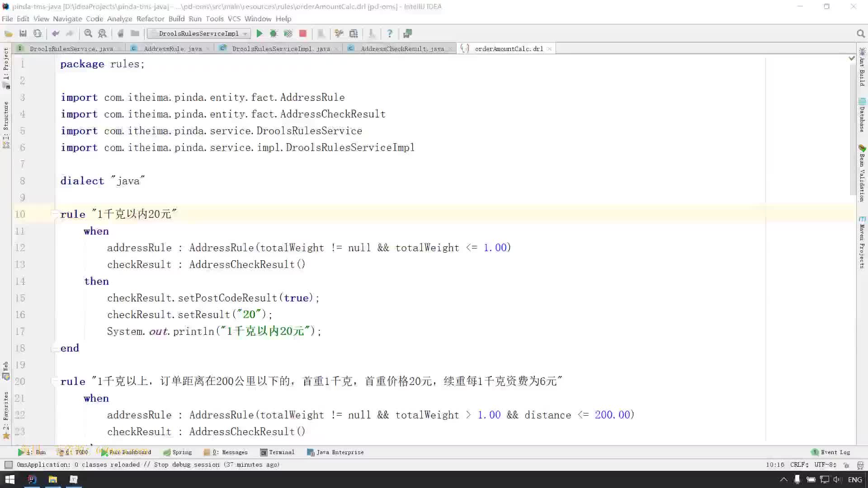This screenshot has width=868, height=488.
Task: Open the Run Dashboard tool window
Action: tap(126, 452)
